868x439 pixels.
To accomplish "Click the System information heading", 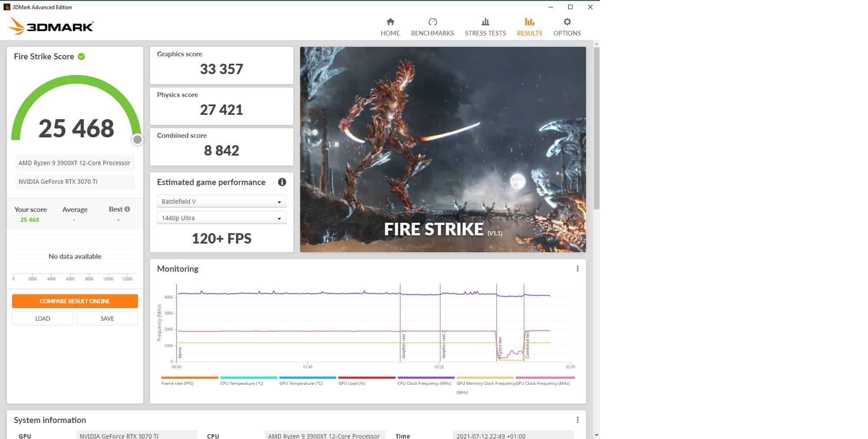I will pyautogui.click(x=50, y=420).
